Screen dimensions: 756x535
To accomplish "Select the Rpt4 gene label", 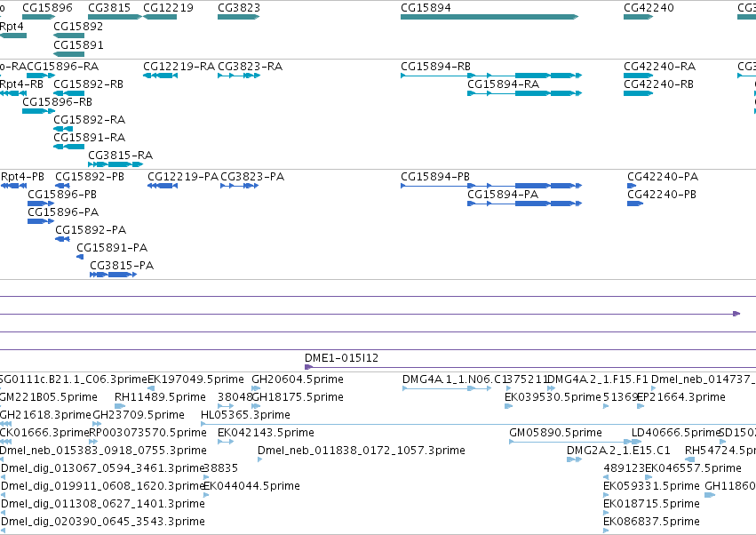I will 12,26.
